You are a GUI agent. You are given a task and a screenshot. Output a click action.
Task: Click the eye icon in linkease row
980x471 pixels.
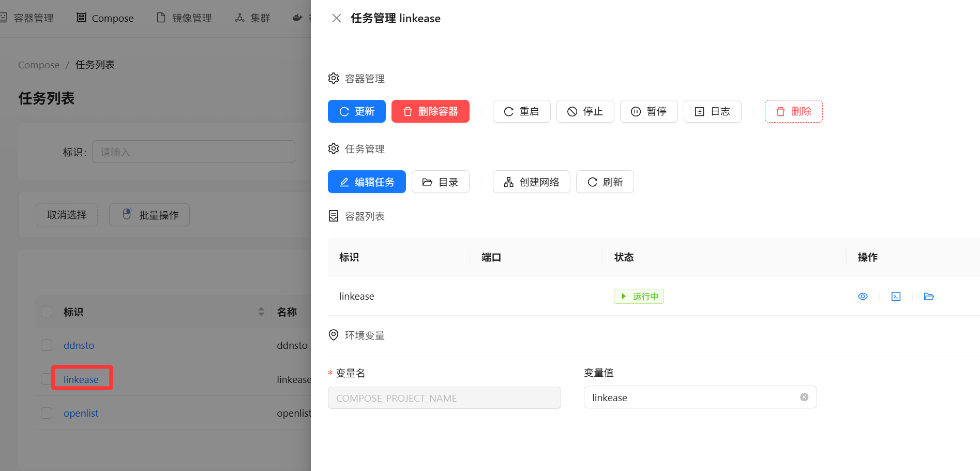pyautogui.click(x=863, y=297)
